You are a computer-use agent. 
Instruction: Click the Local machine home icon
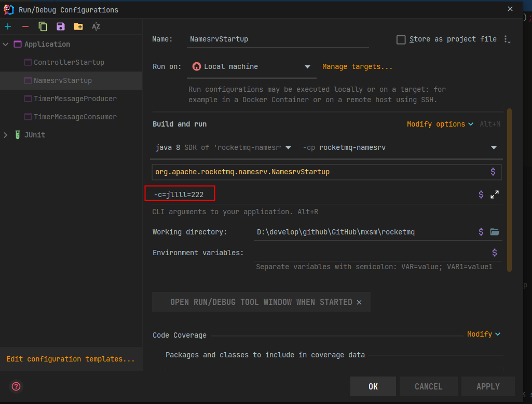196,66
